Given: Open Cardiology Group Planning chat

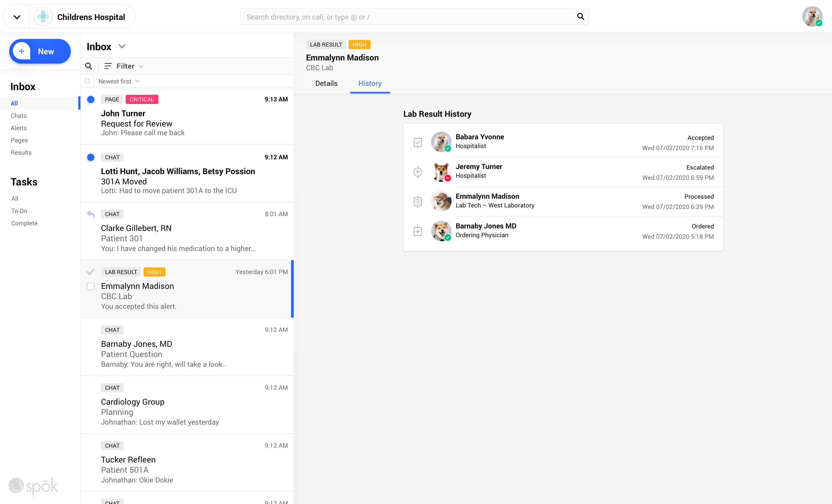Looking at the screenshot, I should point(187,405).
